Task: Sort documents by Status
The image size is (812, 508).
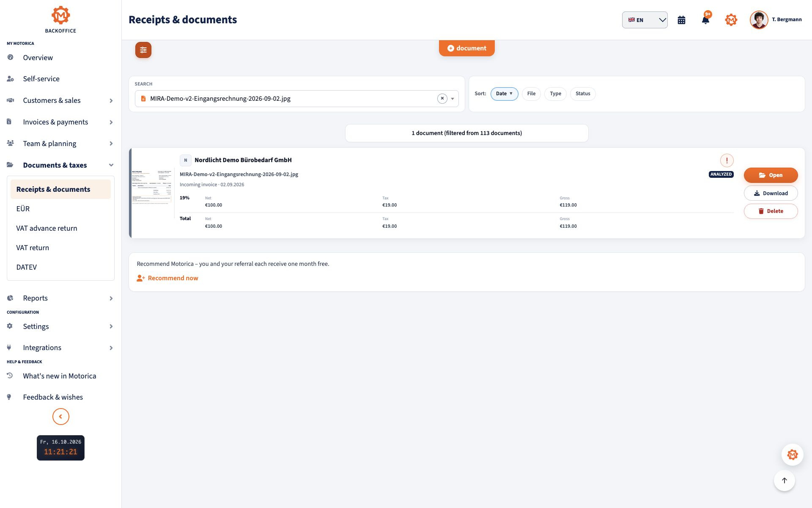Action: click(583, 94)
